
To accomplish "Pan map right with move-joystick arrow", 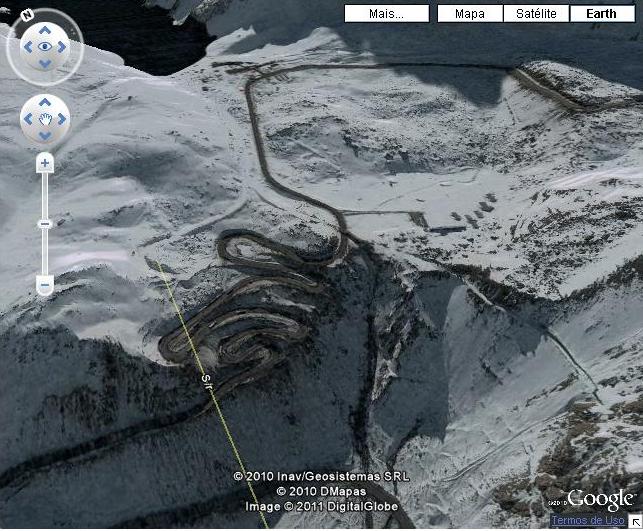I will [x=62, y=119].
